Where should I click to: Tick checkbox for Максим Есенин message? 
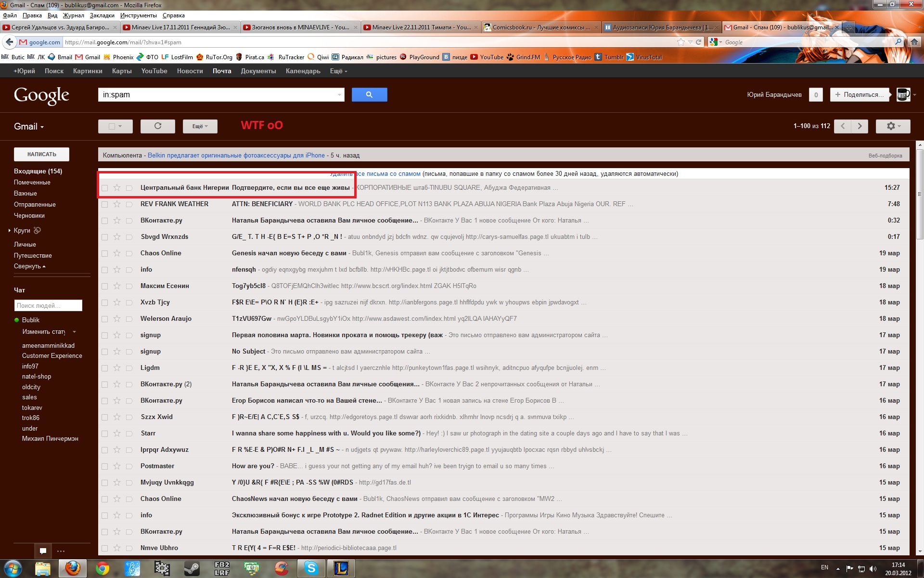click(x=104, y=286)
